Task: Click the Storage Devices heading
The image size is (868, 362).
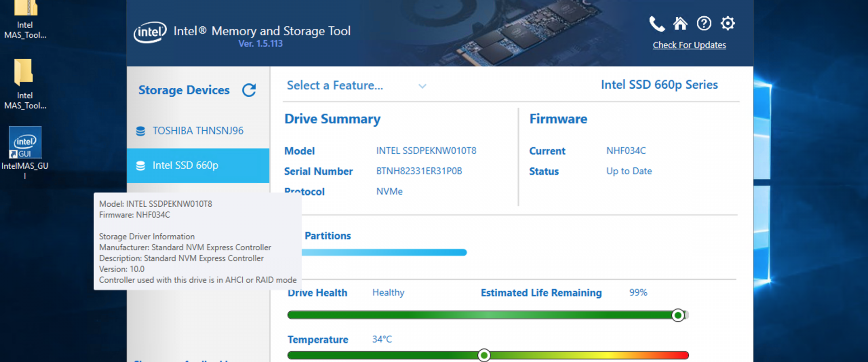Action: pyautogui.click(x=184, y=90)
